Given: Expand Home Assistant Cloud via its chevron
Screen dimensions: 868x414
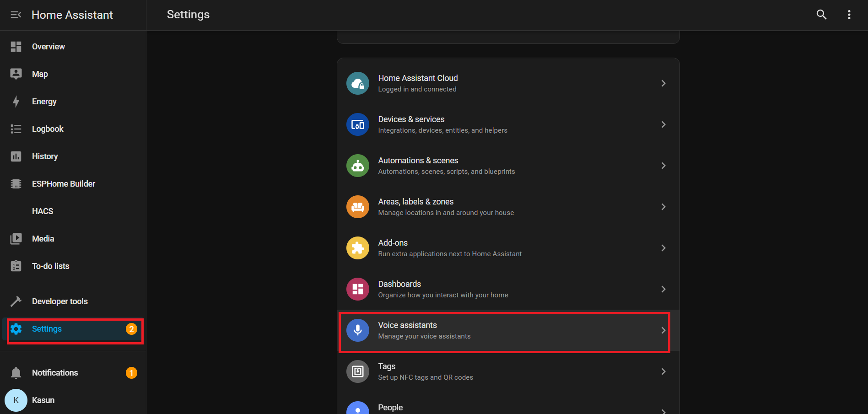Looking at the screenshot, I should [x=663, y=83].
